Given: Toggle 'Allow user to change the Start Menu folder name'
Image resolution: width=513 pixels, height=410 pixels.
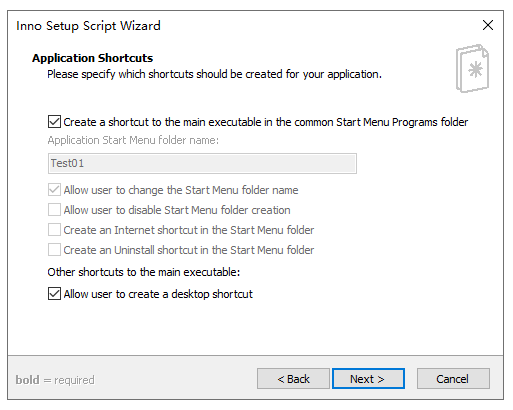Looking at the screenshot, I should [54, 190].
